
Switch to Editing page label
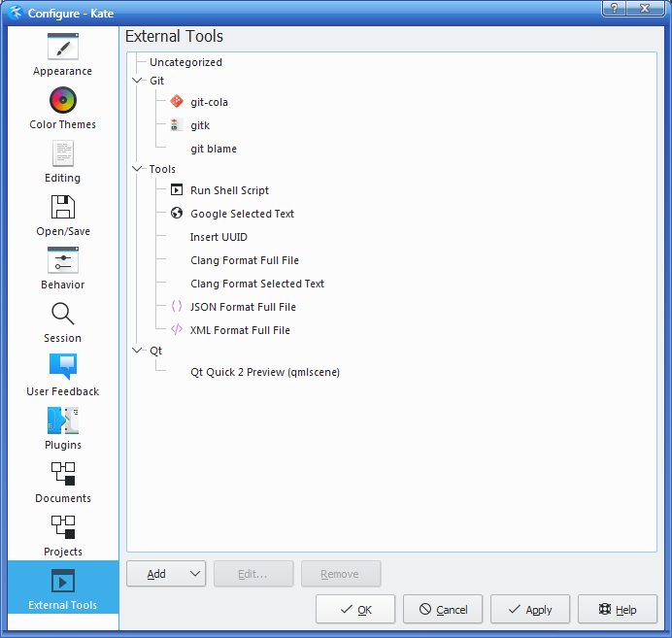coord(62,178)
